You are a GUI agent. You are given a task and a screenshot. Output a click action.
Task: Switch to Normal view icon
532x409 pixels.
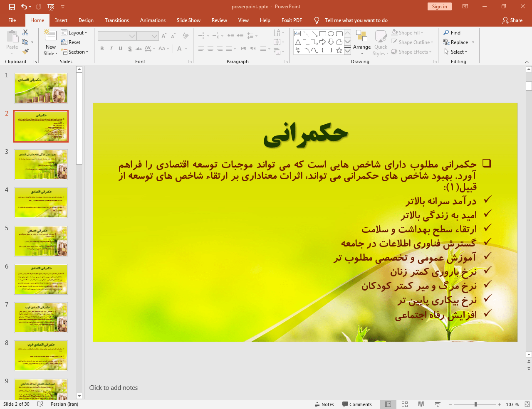click(388, 404)
